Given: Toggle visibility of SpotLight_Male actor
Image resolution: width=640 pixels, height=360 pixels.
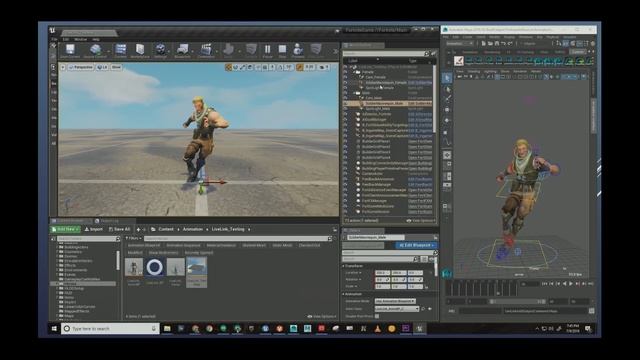Looking at the screenshot, I should 346,109.
